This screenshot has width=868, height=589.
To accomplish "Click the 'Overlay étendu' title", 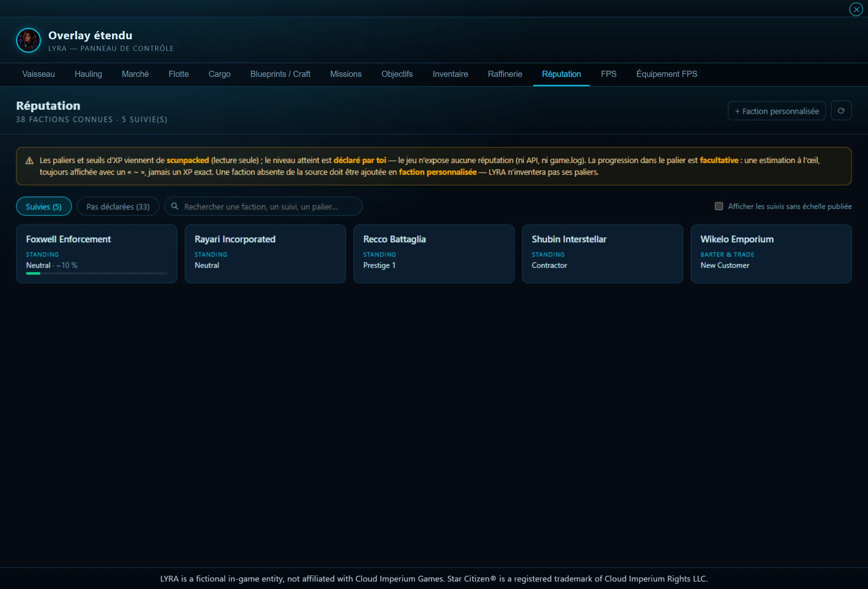I will [x=91, y=36].
